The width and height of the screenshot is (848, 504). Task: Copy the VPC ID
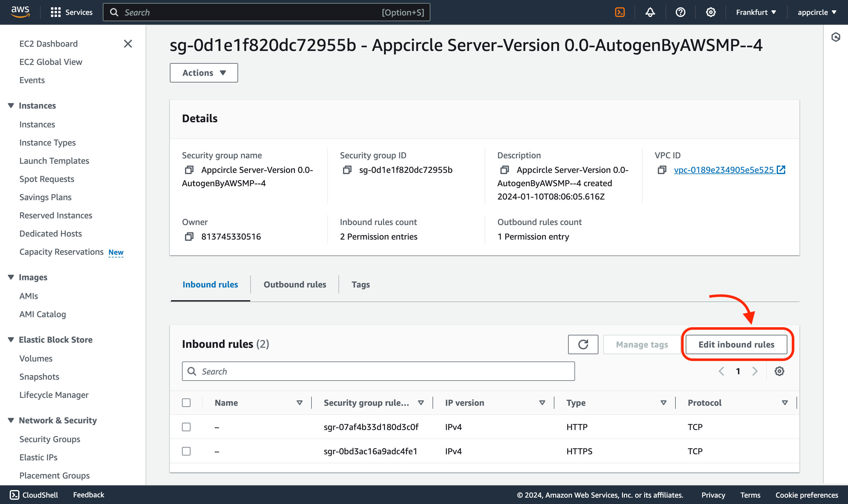coord(662,170)
